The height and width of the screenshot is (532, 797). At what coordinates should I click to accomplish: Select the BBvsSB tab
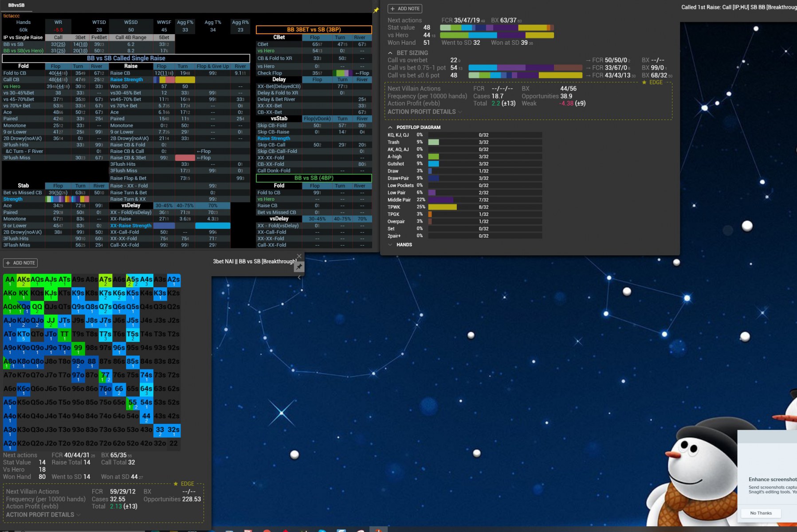point(16,5)
